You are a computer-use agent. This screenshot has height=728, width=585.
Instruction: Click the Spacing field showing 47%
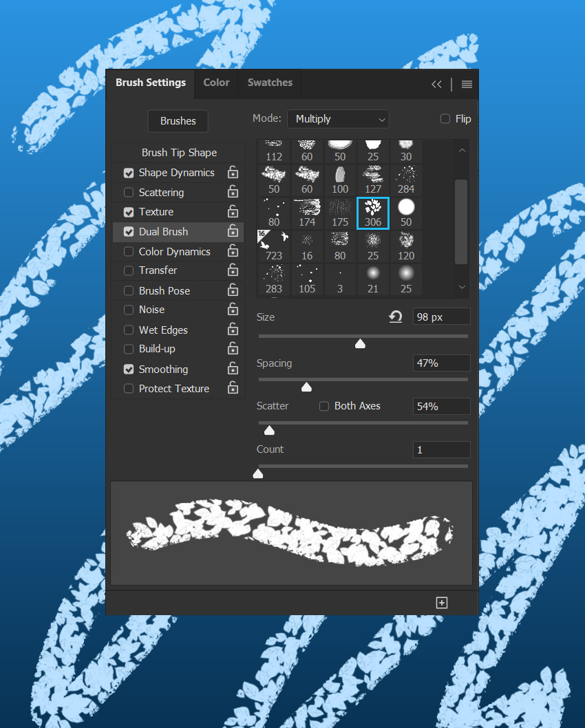click(442, 363)
